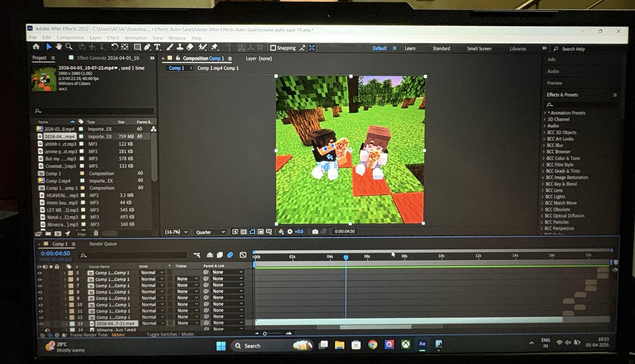Select the Brush tool
Viewport: 635px width, 364px height.
[x=170, y=48]
